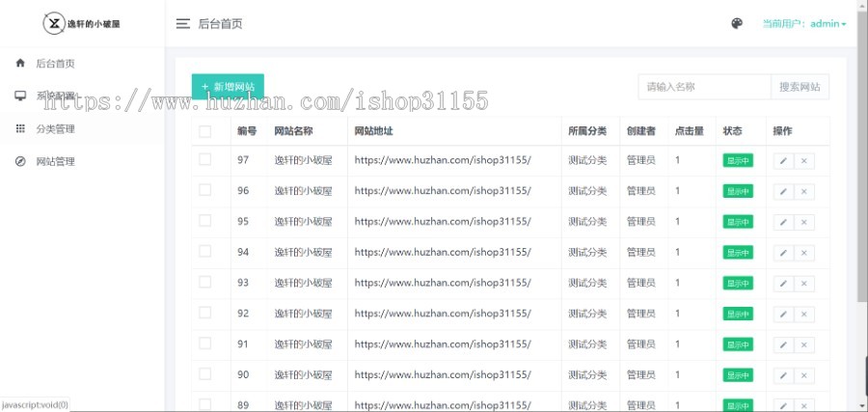Edit row 94 with pencil icon
The height and width of the screenshot is (412, 868).
[783, 253]
